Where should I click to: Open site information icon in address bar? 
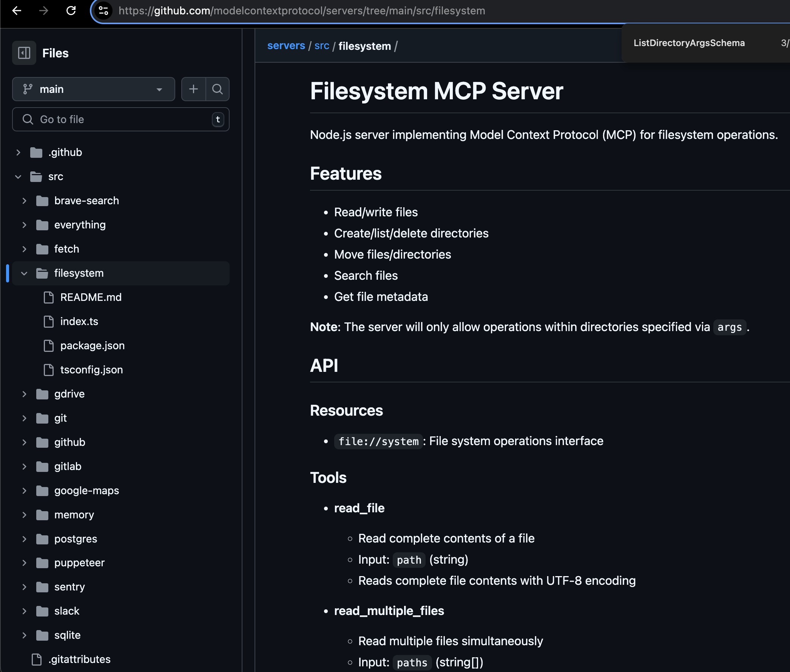pos(103,11)
